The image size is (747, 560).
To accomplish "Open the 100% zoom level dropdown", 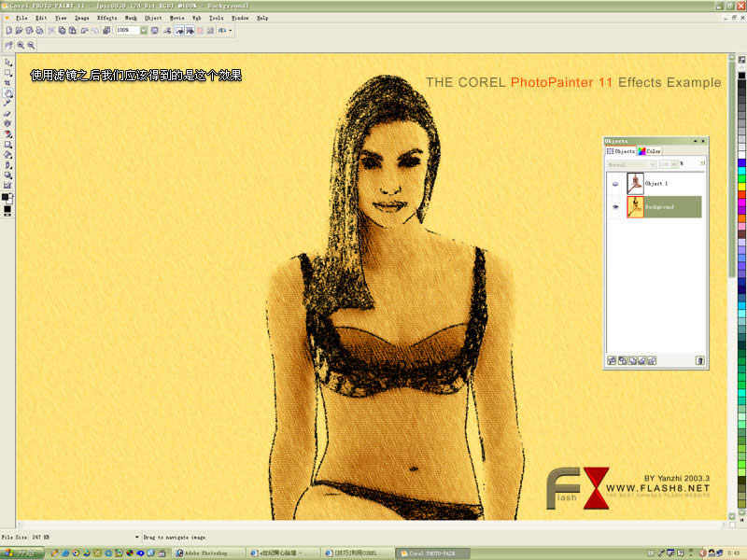I will click(x=144, y=31).
